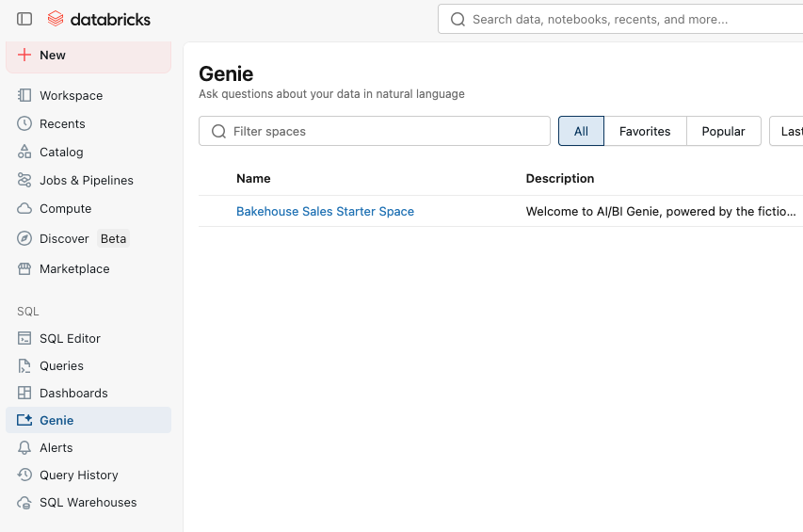Click the Jobs & Pipelines icon
Screen dimensions: 803x532
[x=24, y=180]
